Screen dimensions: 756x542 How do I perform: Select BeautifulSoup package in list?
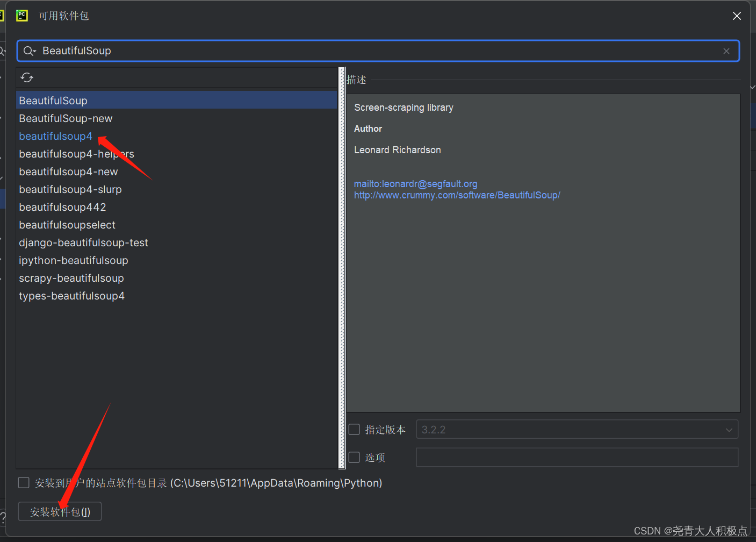177,101
